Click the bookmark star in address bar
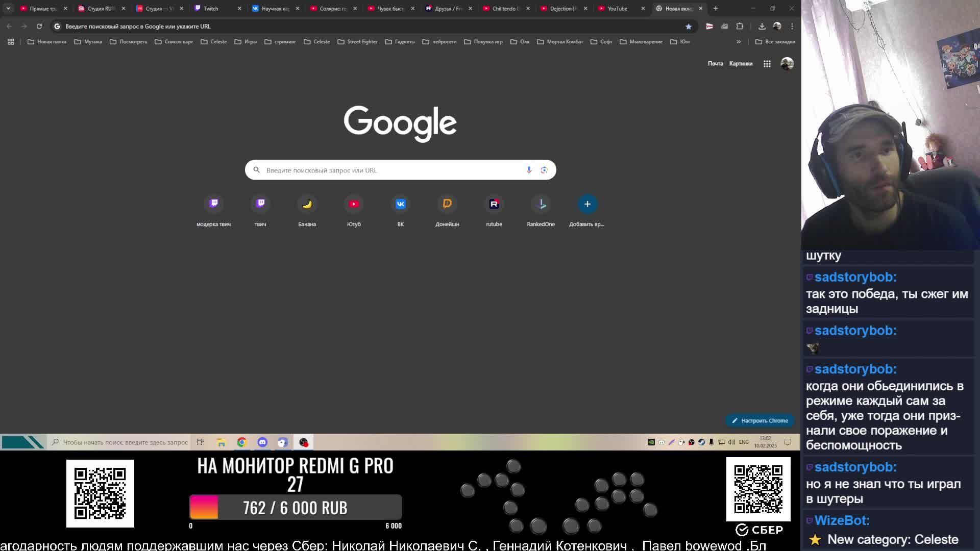This screenshot has height=551, width=980. 689,27
